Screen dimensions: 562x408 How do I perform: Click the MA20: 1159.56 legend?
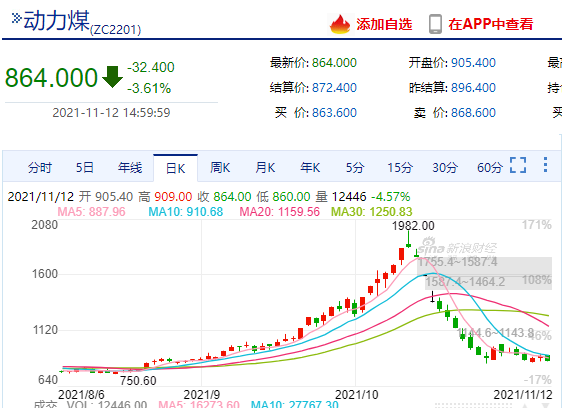coord(280,212)
